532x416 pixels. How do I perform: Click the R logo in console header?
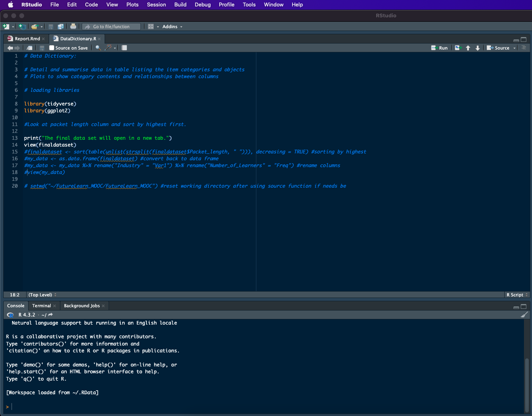point(10,315)
